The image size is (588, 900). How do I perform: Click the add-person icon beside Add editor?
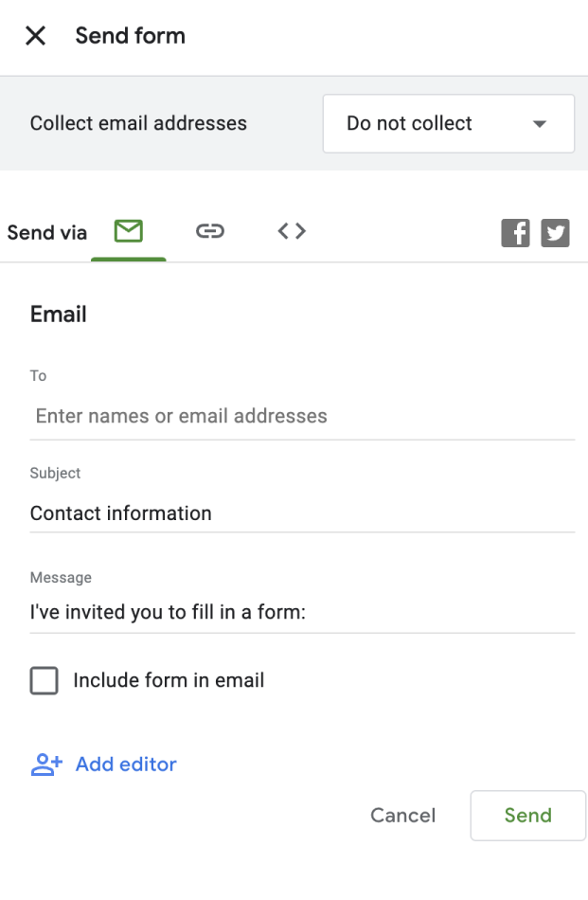(46, 765)
